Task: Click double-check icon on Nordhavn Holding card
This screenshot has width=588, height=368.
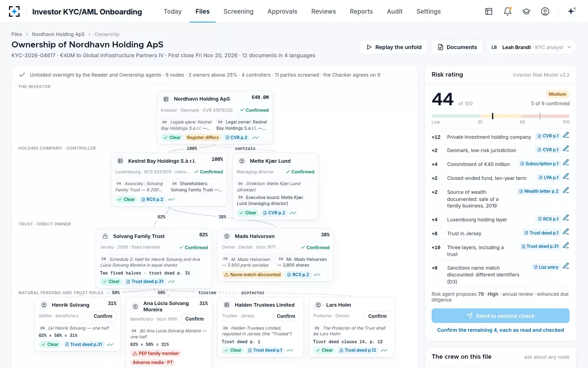Action: [x=255, y=138]
